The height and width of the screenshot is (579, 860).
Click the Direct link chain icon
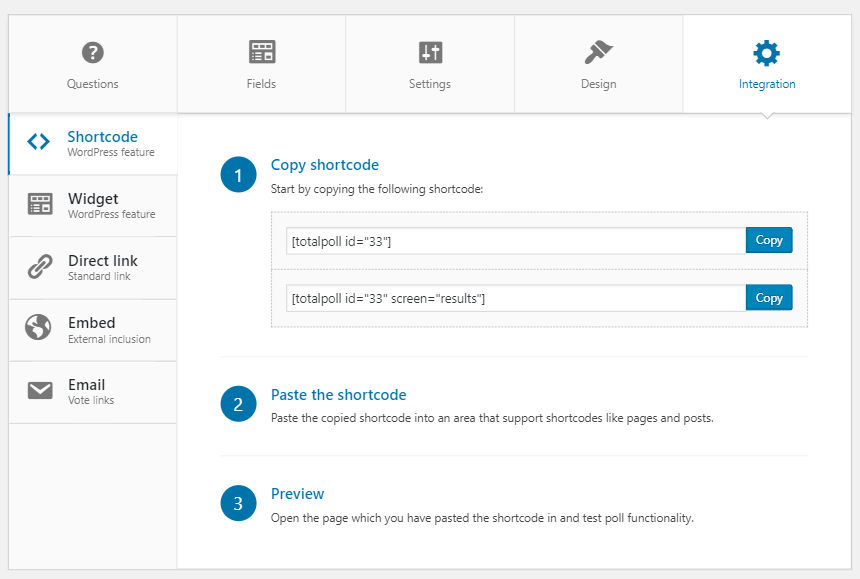[40, 267]
